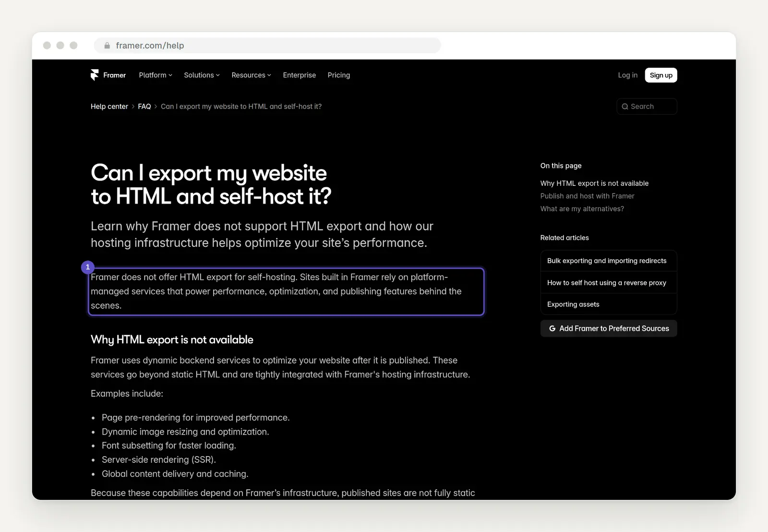Click the 'Why HTML export is not available' heading
The width and height of the screenshot is (768, 532).
(172, 340)
